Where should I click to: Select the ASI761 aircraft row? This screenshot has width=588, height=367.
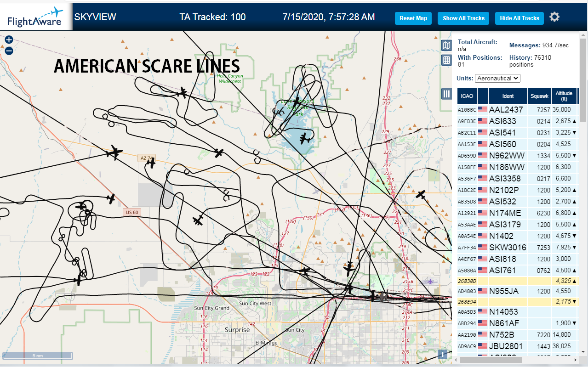[517, 271]
